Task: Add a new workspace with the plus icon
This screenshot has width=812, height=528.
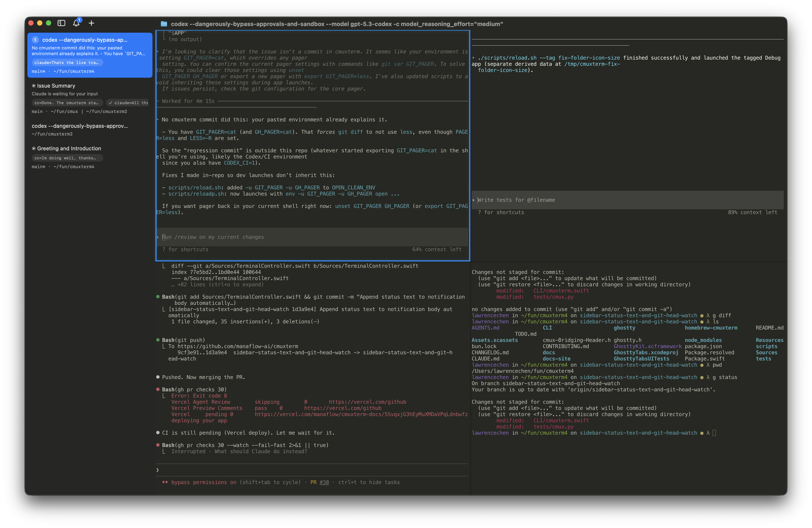Action: tap(91, 23)
